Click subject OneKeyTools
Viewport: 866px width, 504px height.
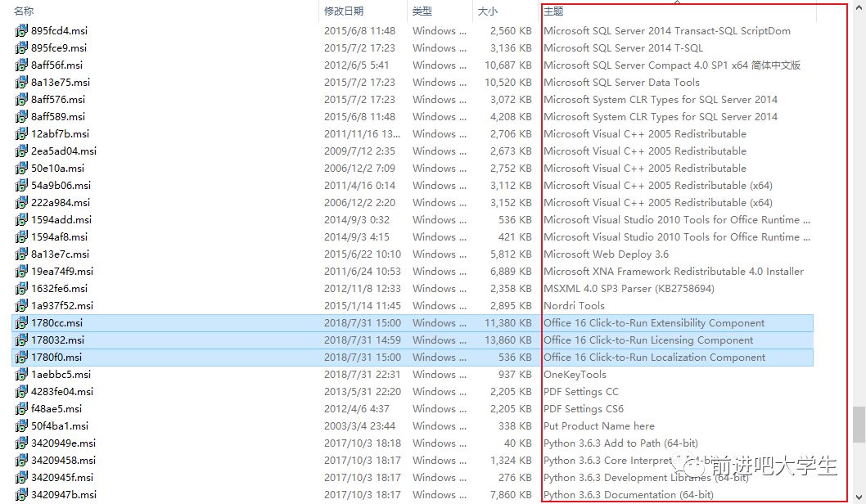(575, 374)
